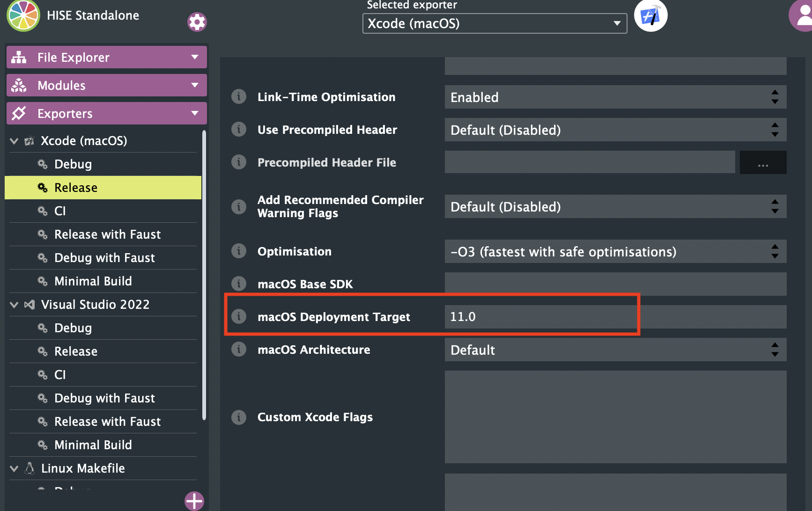Click the Modules panel icon
The image size is (812, 511).
click(19, 85)
